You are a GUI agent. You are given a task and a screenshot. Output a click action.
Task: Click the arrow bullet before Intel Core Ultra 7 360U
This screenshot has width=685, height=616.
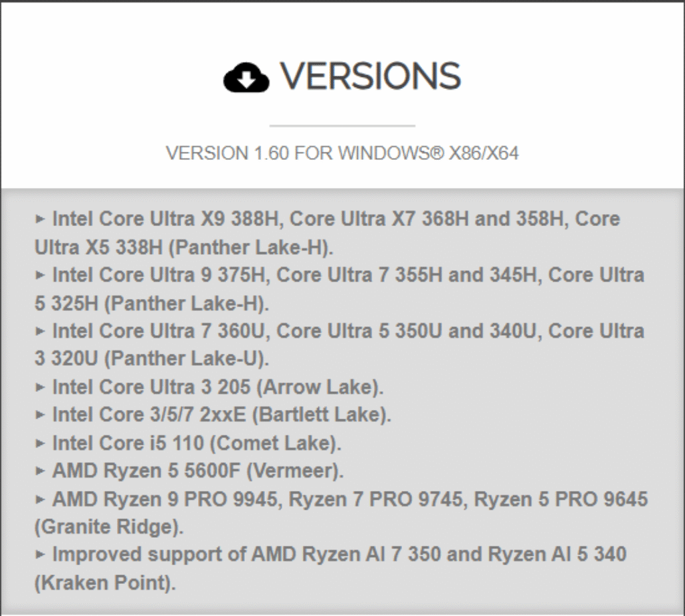pos(40,331)
